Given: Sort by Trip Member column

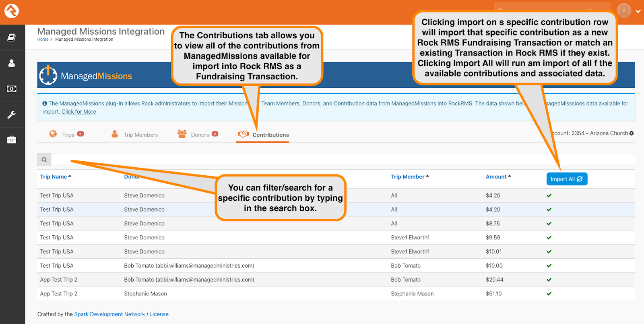Looking at the screenshot, I should 410,177.
